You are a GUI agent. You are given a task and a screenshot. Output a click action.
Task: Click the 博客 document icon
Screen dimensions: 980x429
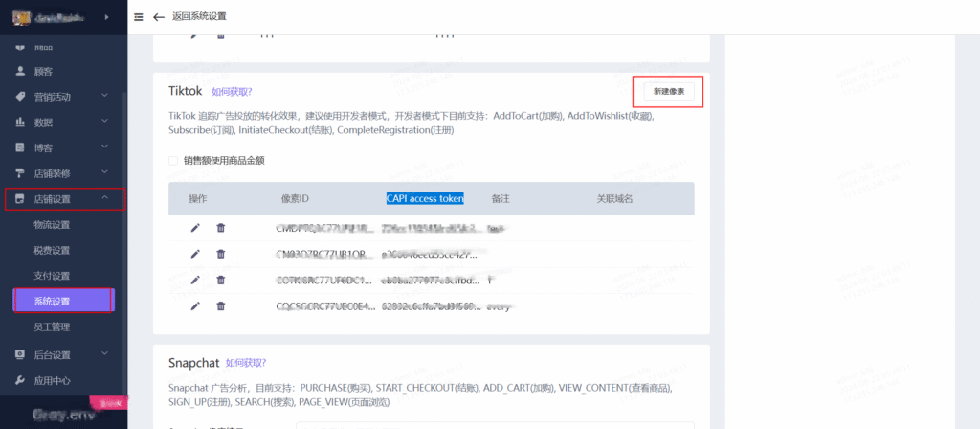click(x=20, y=148)
